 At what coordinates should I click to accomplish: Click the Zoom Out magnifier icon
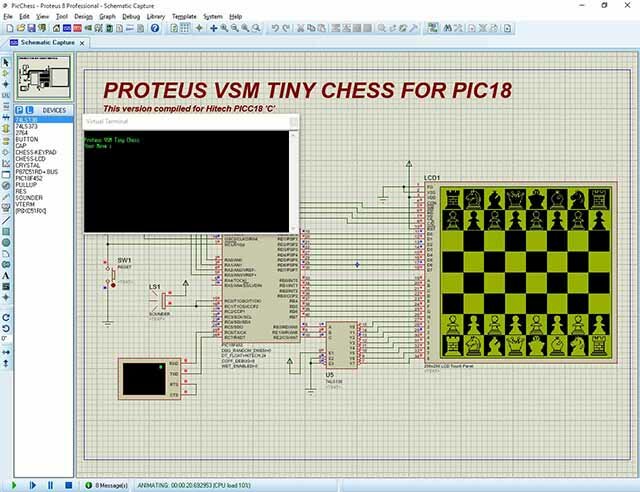coord(235,28)
